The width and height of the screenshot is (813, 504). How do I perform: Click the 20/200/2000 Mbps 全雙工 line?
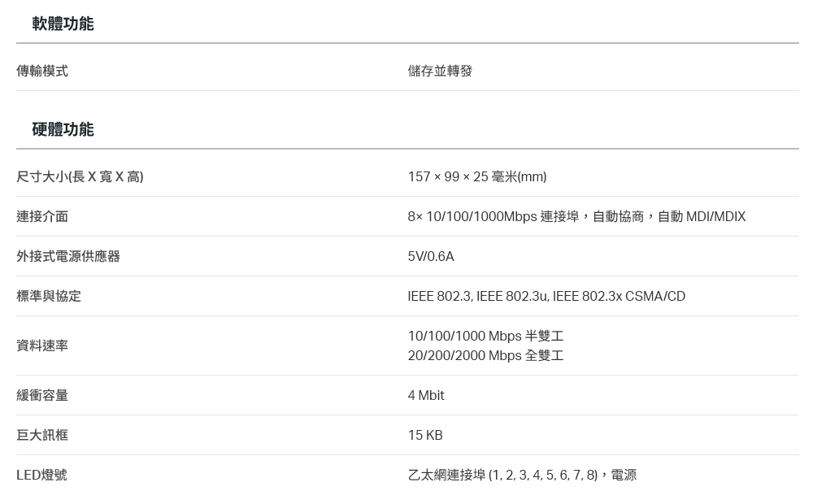click(x=485, y=356)
